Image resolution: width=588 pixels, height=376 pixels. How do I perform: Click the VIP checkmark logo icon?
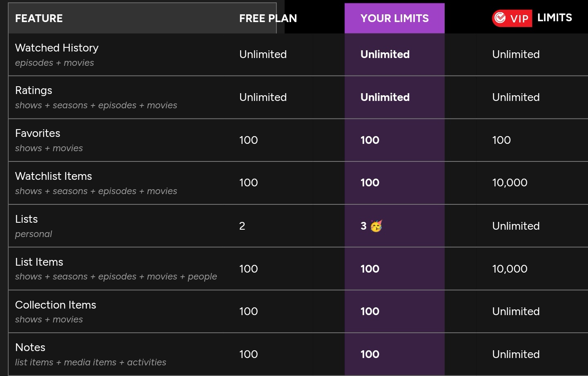tap(500, 18)
